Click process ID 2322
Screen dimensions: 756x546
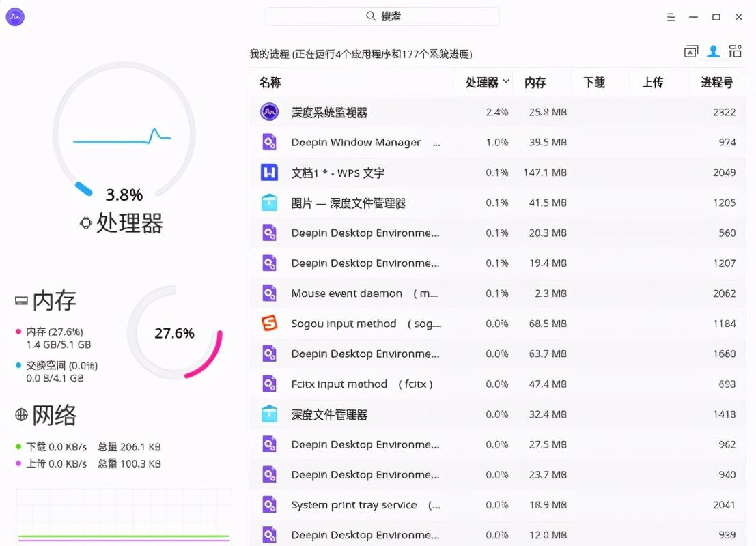[x=724, y=112]
